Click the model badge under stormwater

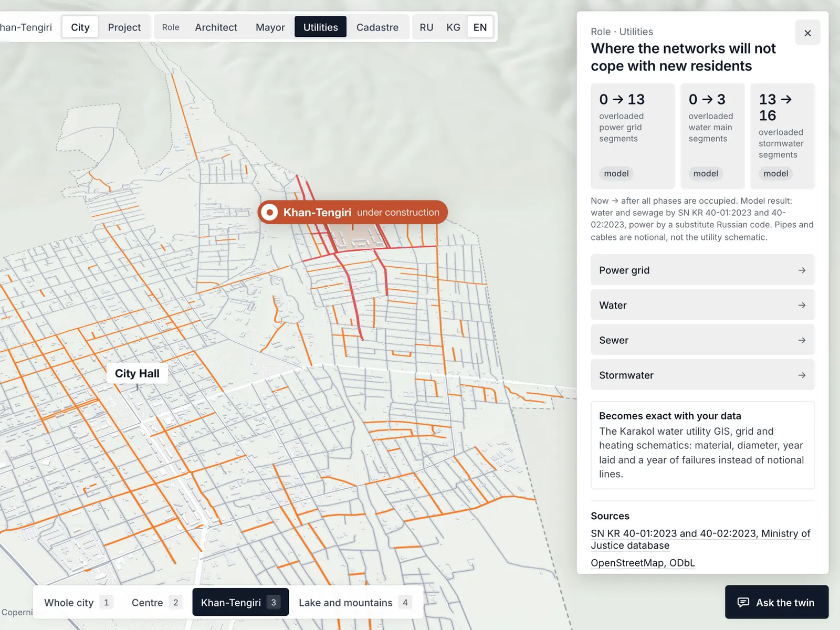click(x=776, y=173)
